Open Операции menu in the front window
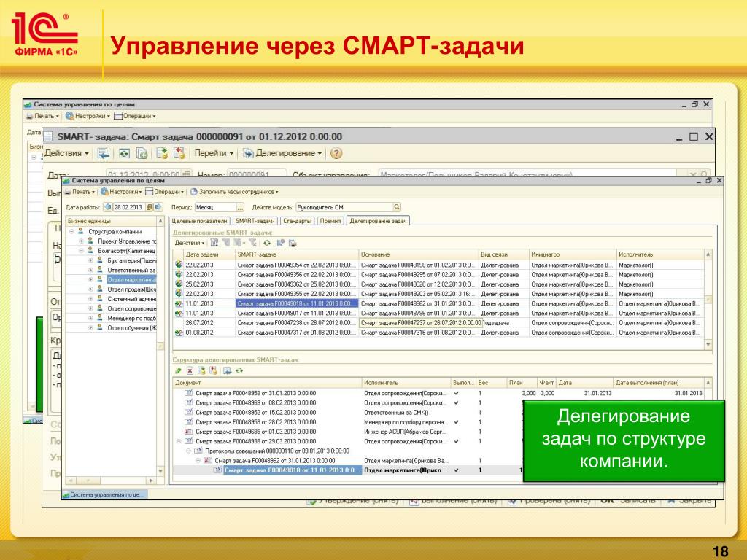Image resolution: width=747 pixels, height=560 pixels. (x=165, y=192)
